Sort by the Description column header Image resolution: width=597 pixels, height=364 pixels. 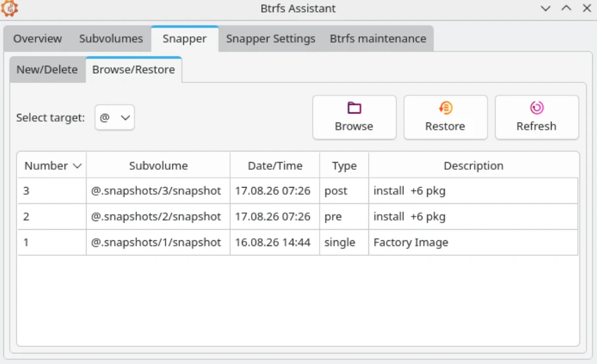[474, 165]
